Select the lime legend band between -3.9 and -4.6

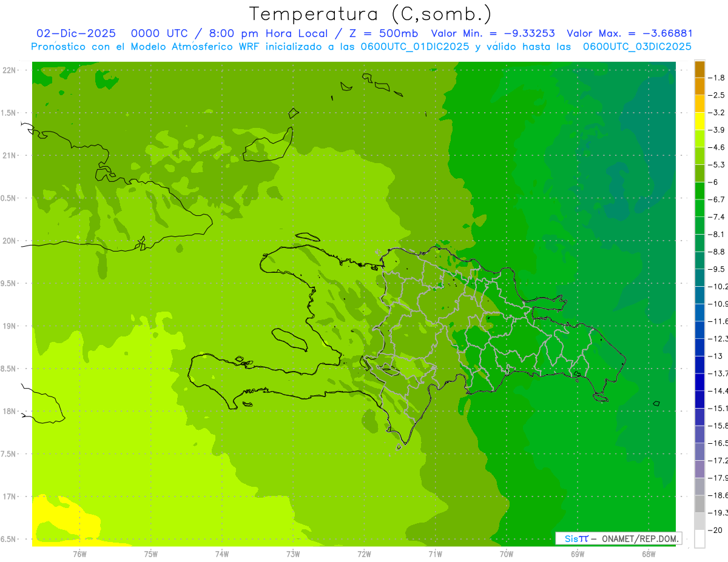[699, 139]
